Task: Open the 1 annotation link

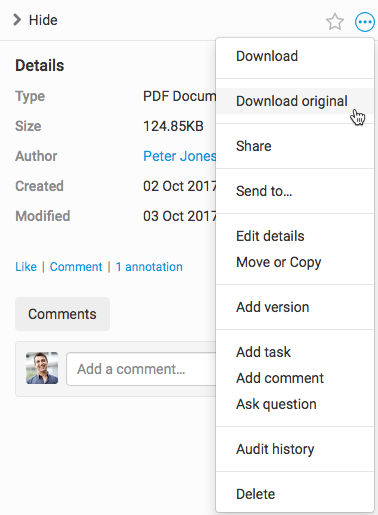Action: [x=149, y=267]
